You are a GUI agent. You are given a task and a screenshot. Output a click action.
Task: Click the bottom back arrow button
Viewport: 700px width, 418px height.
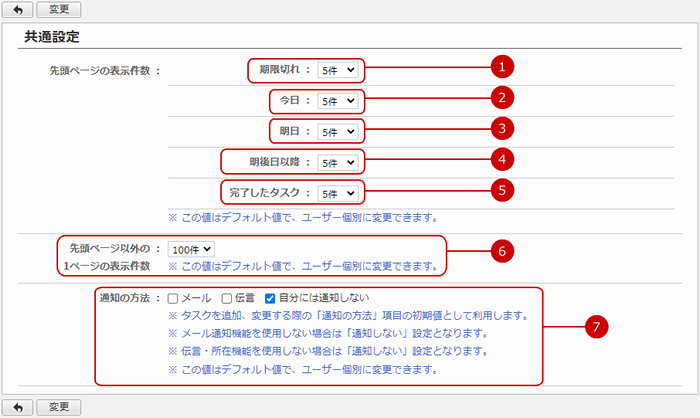[x=17, y=407]
